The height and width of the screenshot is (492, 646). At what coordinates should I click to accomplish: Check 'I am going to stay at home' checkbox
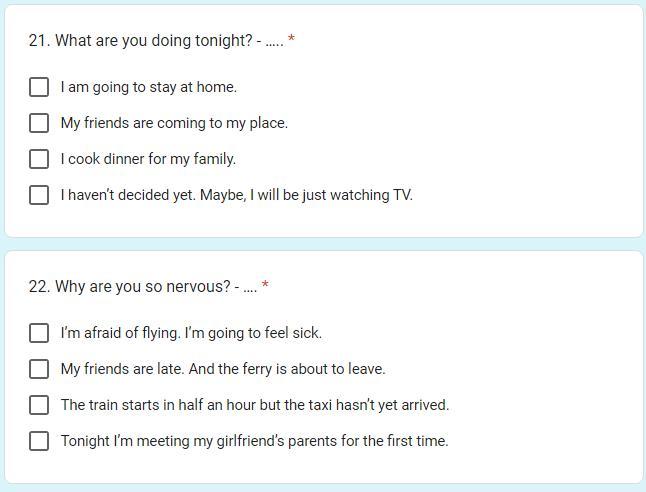point(39,87)
